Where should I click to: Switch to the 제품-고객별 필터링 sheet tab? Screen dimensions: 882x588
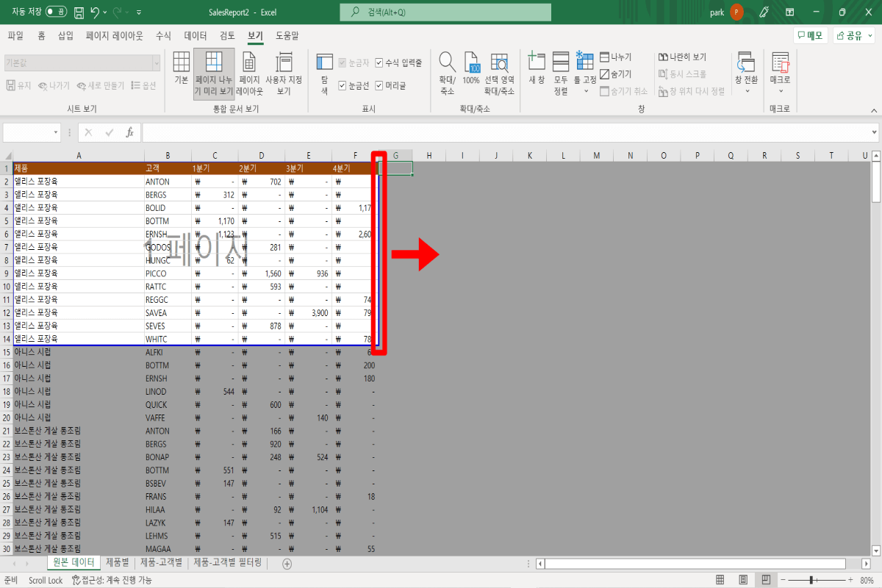229,563
